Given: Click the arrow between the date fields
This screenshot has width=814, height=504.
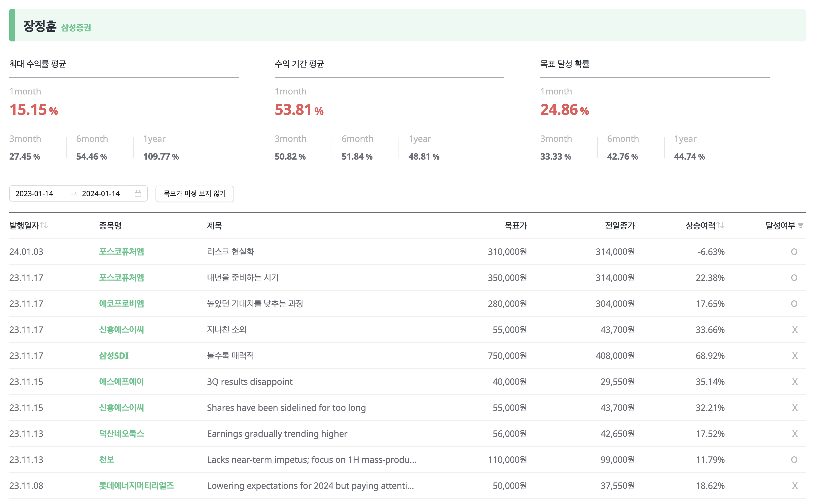Looking at the screenshot, I should point(74,194).
